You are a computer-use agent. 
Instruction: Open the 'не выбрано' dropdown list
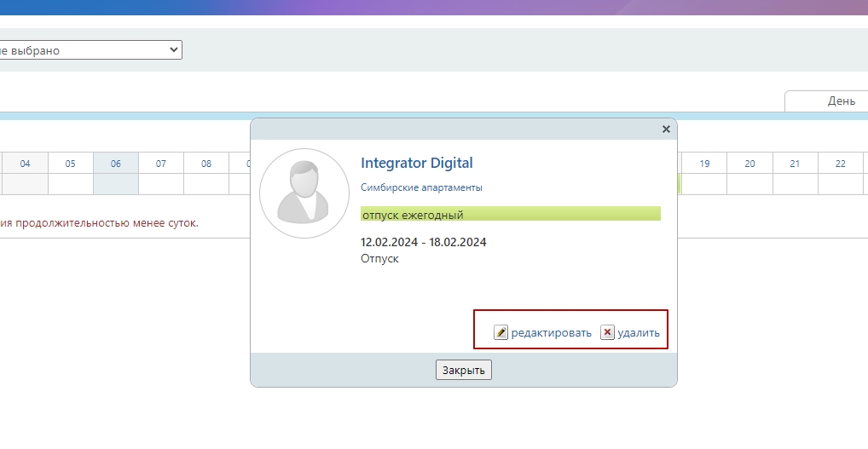90,50
